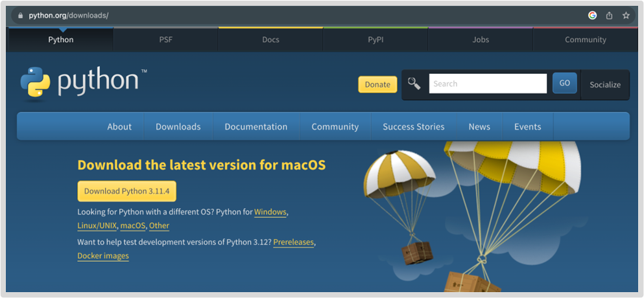Follow the Windows link

[270, 212]
